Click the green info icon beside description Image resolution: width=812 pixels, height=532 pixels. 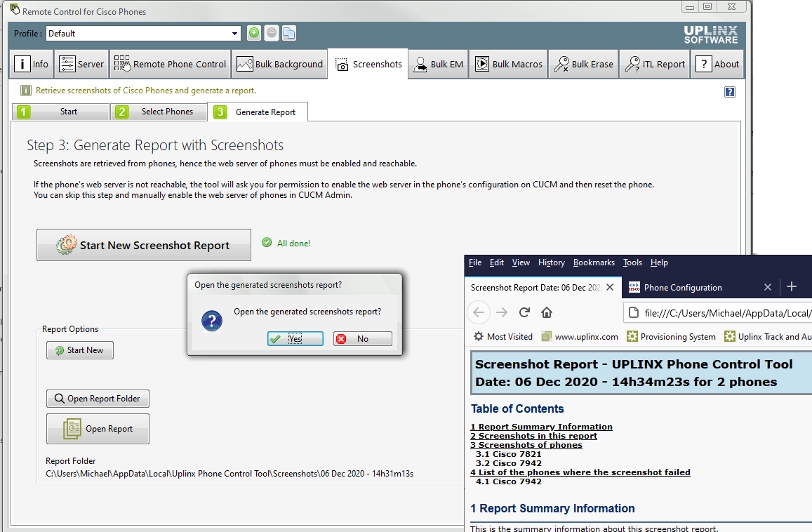pyautogui.click(x=26, y=91)
